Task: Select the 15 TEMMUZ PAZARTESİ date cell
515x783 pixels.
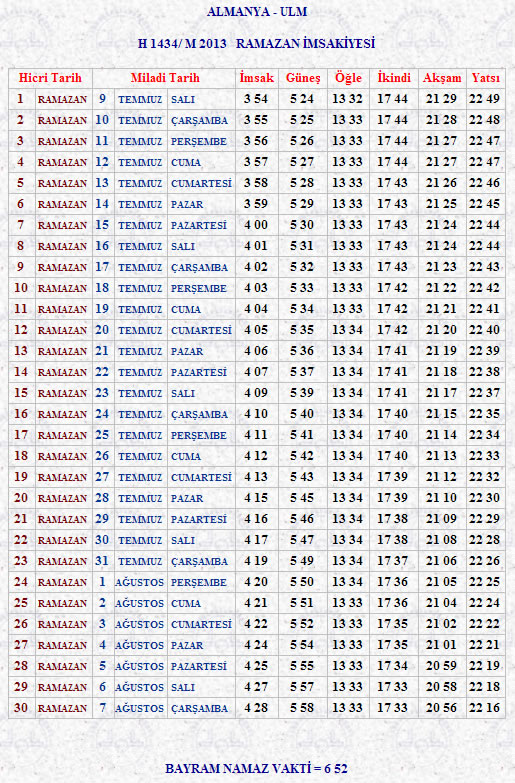Action: (x=161, y=225)
